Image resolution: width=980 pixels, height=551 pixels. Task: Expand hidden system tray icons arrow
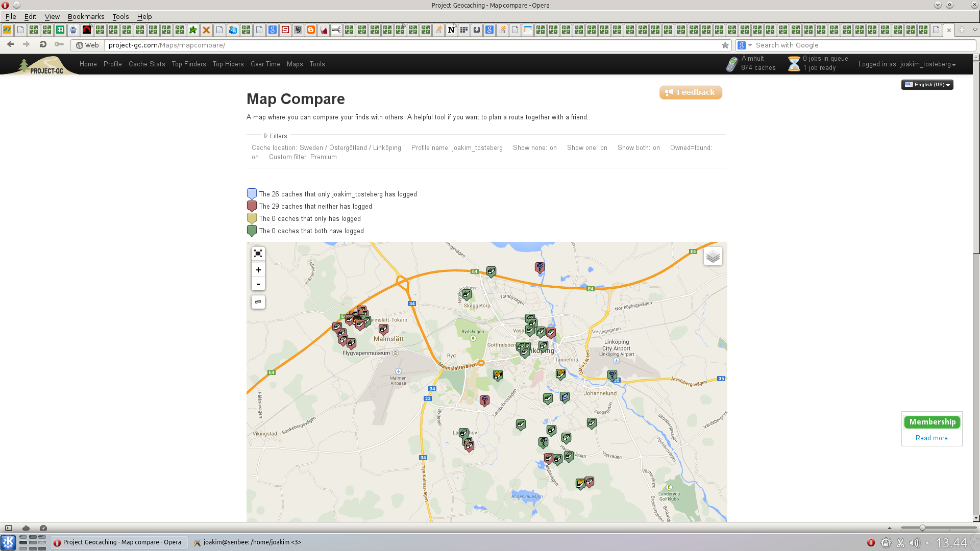click(x=927, y=543)
